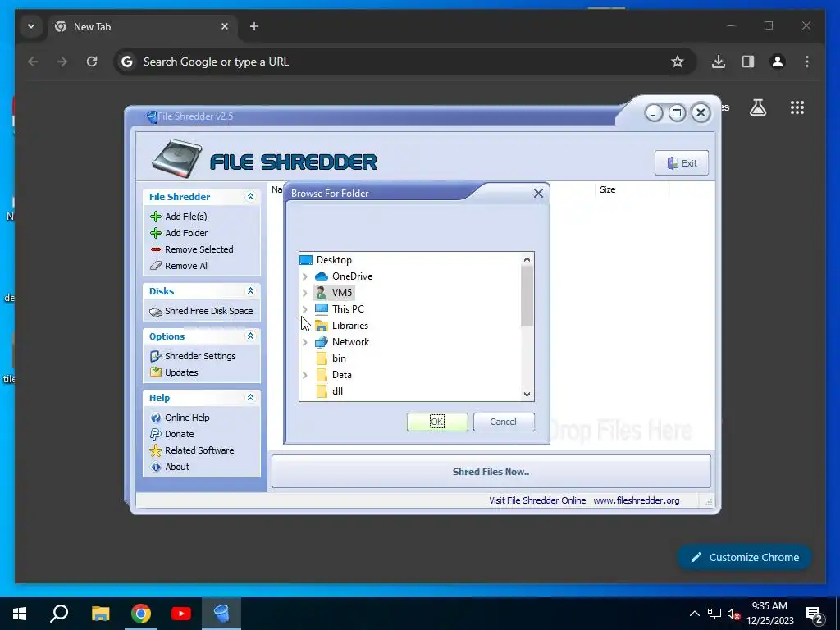The height and width of the screenshot is (630, 840).
Task: Open the Chrome profile avatar icon
Action: pos(778,62)
